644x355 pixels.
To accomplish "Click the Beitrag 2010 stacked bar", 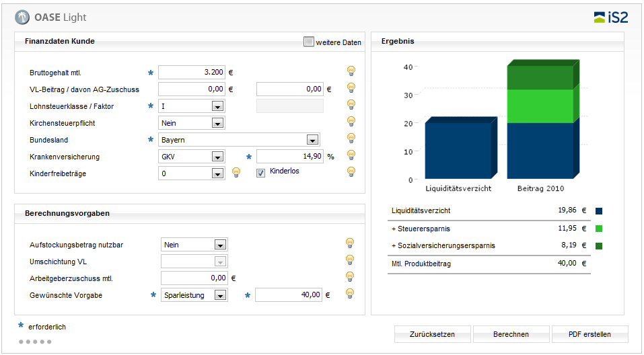I will pos(543,120).
